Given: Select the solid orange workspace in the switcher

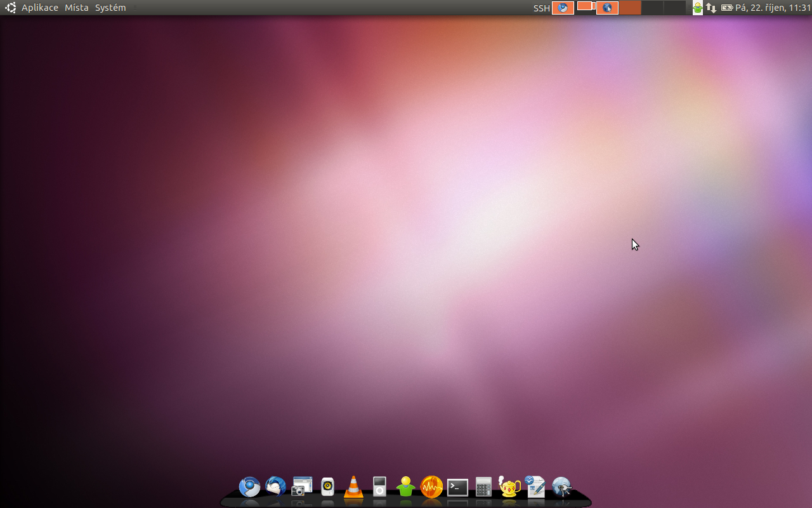Looking at the screenshot, I should (630, 8).
